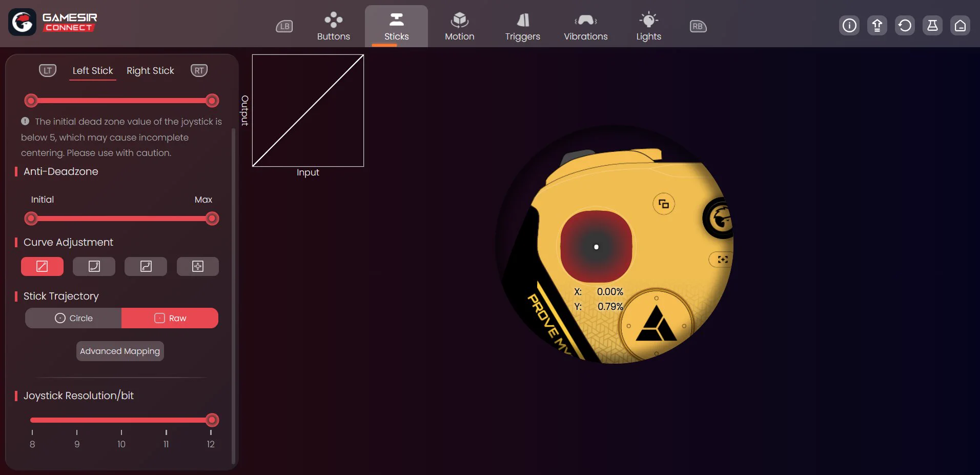Select Circle stick trajectory

[73, 318]
